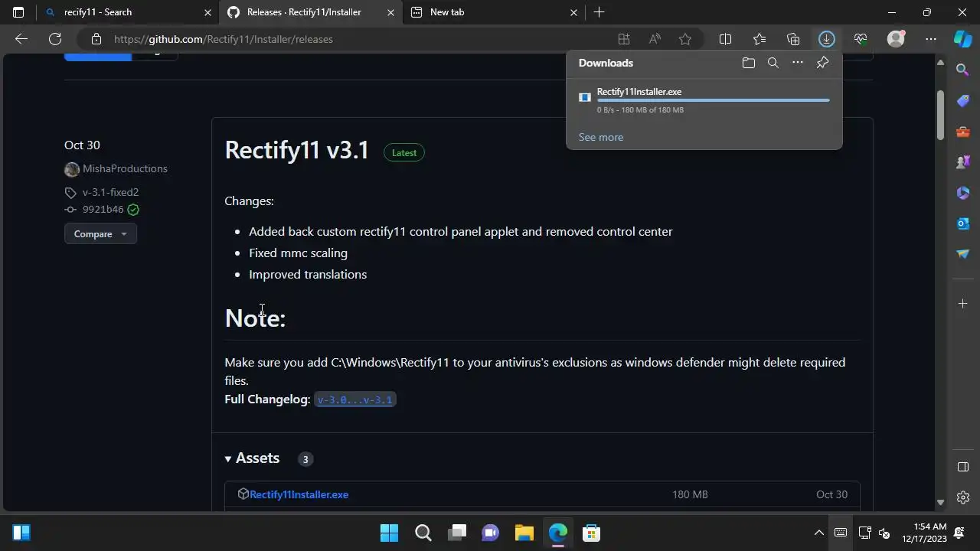View site information lock icon

(x=96, y=39)
